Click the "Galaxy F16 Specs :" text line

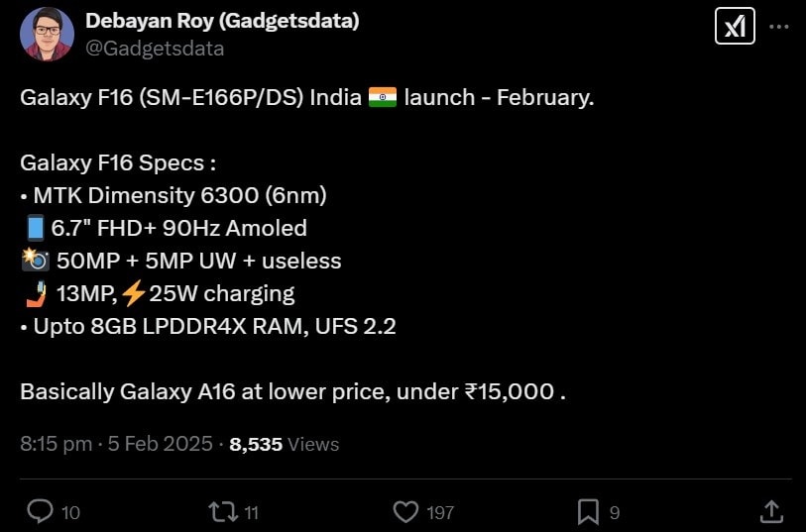(118, 162)
